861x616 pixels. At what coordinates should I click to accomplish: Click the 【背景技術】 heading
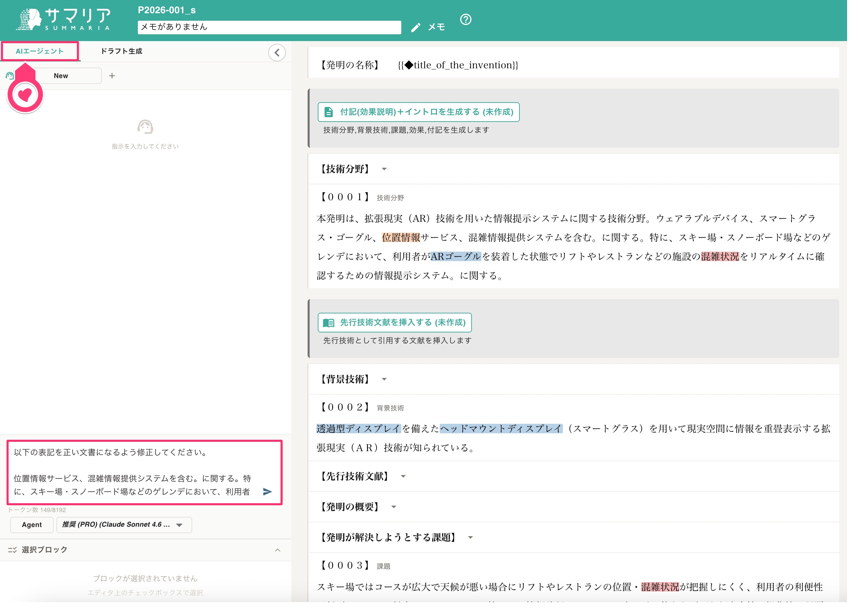tap(345, 379)
